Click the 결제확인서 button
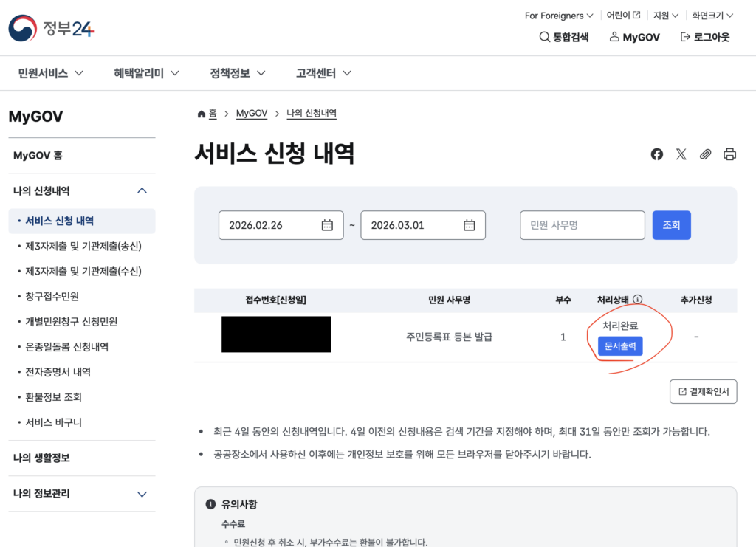This screenshot has width=756, height=547. tap(704, 392)
